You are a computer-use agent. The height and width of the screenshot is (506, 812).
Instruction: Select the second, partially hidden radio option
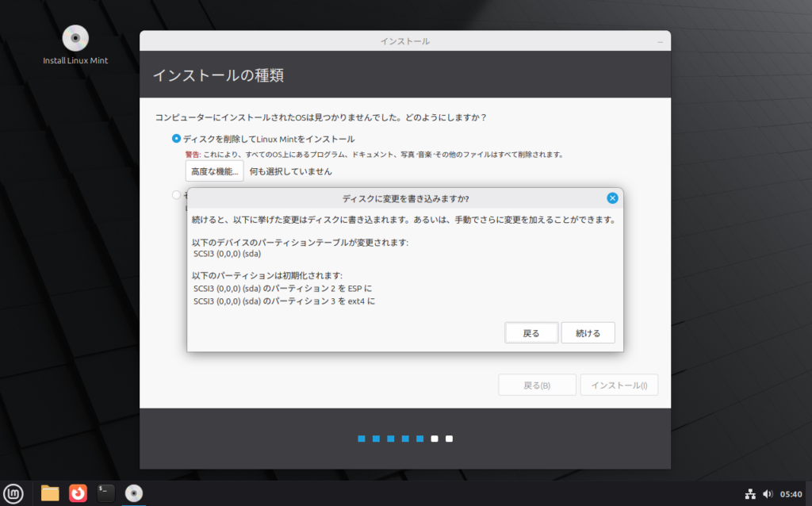coord(176,194)
